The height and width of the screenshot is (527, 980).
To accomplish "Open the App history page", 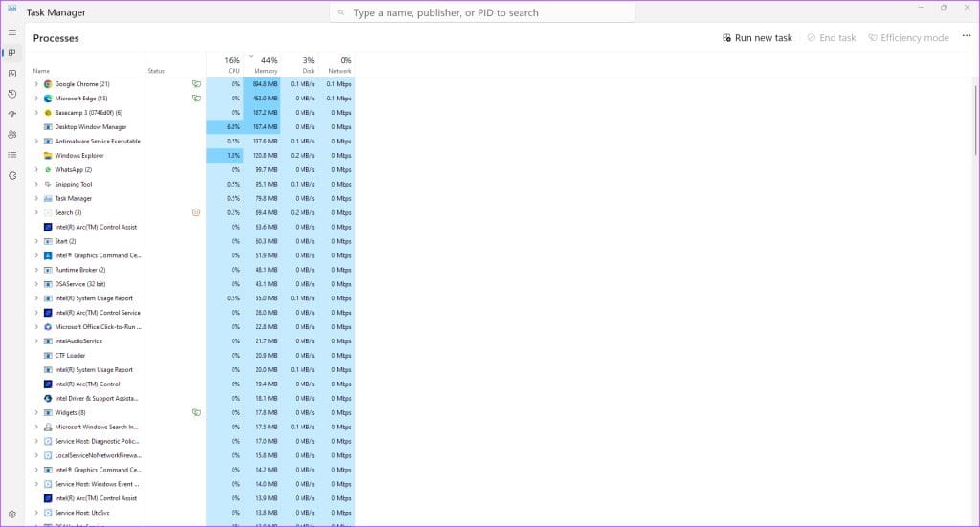I will click(x=12, y=94).
